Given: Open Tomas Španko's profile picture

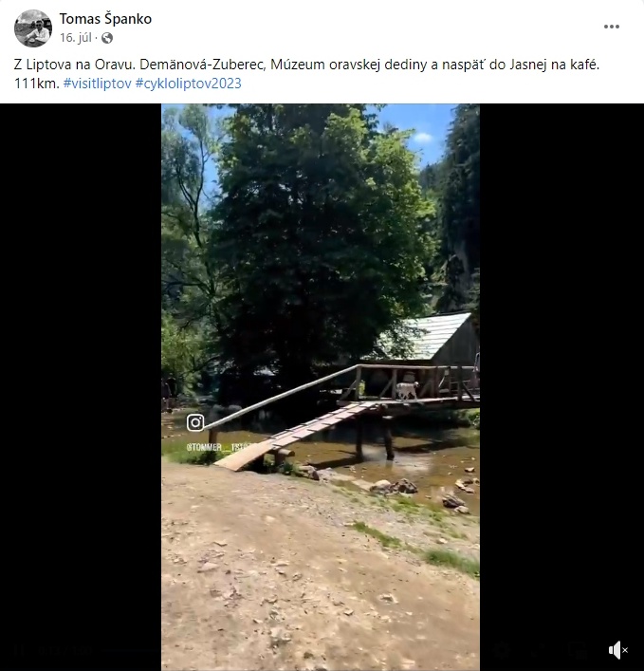Looking at the screenshot, I should 33,28.
